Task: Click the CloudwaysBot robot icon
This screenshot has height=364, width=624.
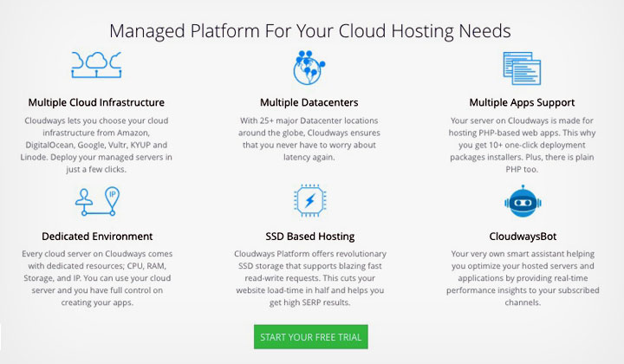Action: click(523, 201)
